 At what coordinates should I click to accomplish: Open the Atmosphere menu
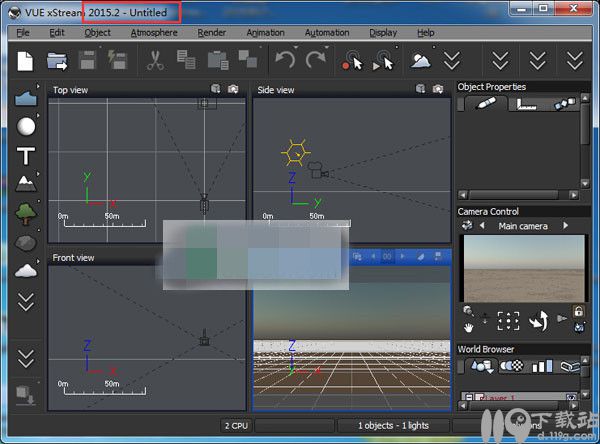(154, 33)
